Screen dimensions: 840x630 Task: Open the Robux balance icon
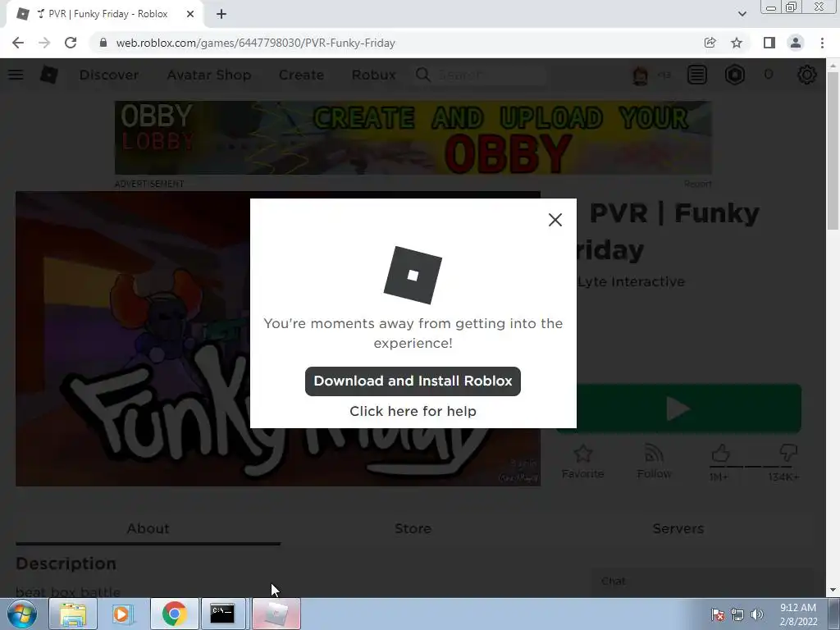[x=735, y=75]
